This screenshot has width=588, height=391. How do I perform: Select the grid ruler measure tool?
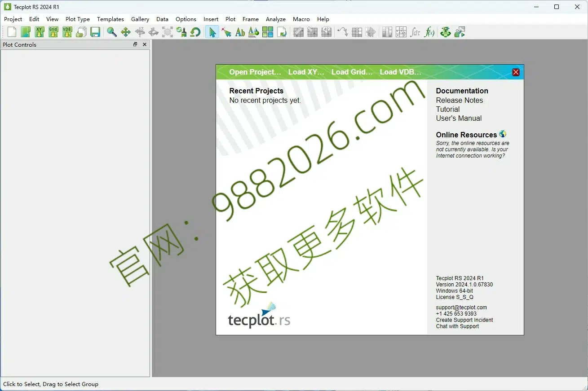click(299, 32)
